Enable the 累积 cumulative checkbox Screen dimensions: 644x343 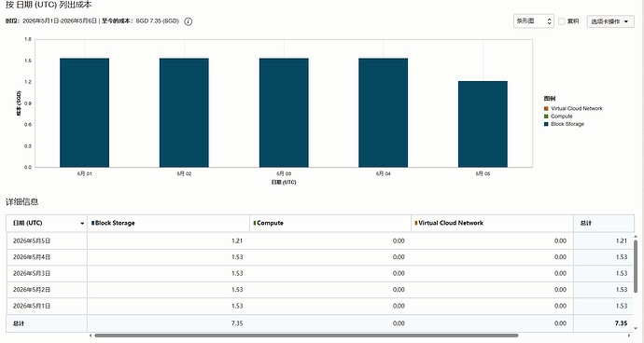click(562, 21)
